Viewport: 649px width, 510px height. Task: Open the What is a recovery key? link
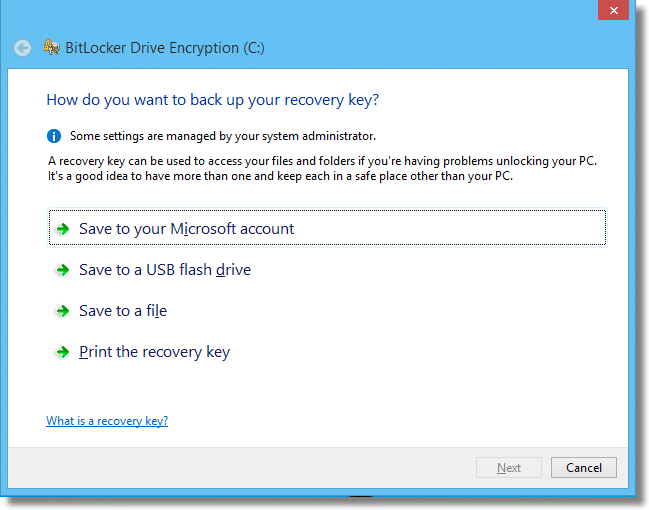point(107,421)
